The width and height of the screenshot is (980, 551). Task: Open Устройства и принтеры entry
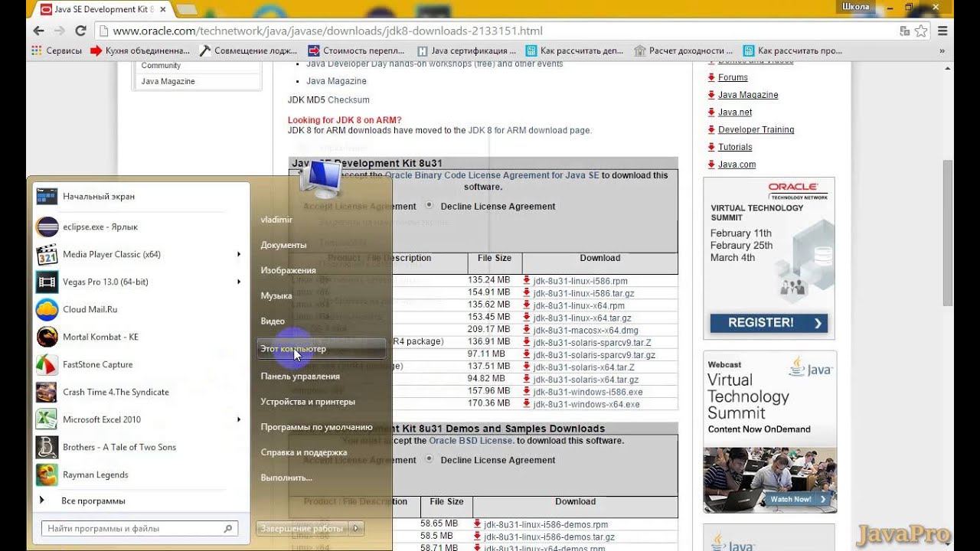(x=308, y=401)
